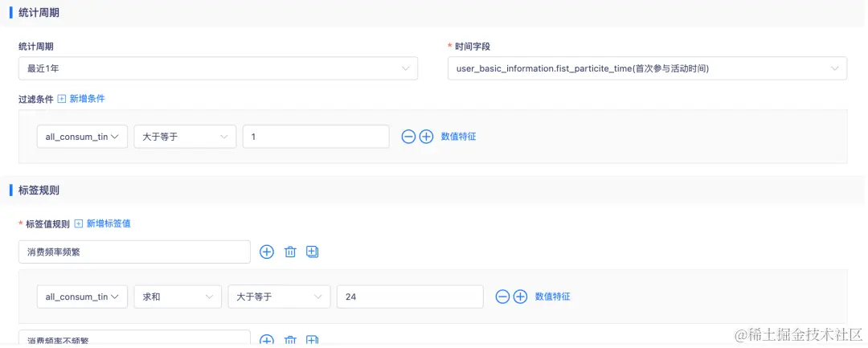Image resolution: width=868 pixels, height=348 pixels.
Task: Click the 统计周期 section heading
Action: tap(39, 14)
